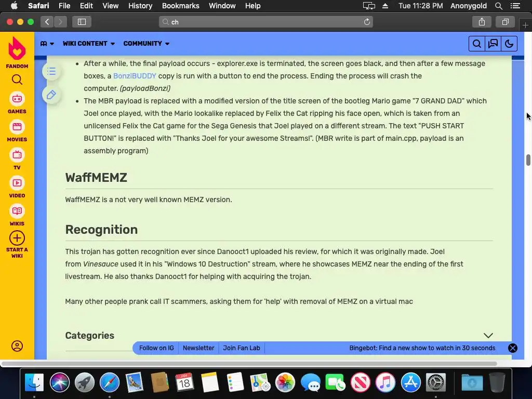Click Safari's back arrow button

pyautogui.click(x=47, y=22)
